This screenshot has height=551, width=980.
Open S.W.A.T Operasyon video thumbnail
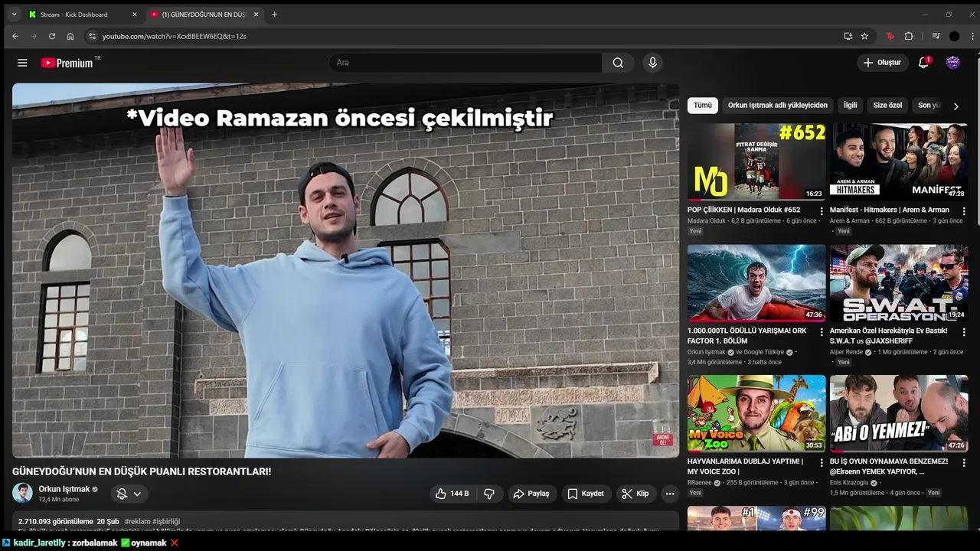click(x=899, y=283)
